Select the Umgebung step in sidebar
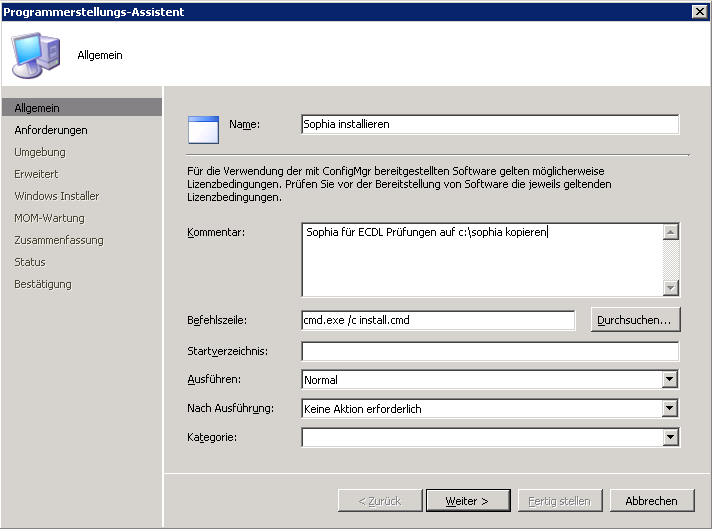 click(x=40, y=152)
